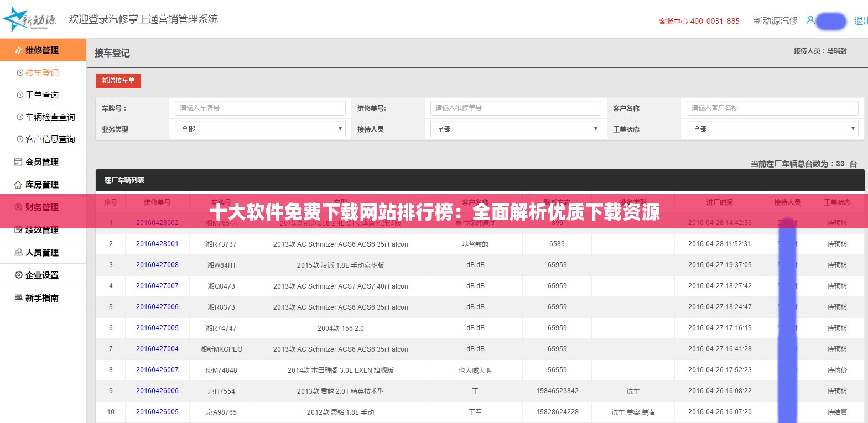Viewport: 868px width, 423px height.
Task: Click the people icon beside 人员管理
Action: click(18, 253)
